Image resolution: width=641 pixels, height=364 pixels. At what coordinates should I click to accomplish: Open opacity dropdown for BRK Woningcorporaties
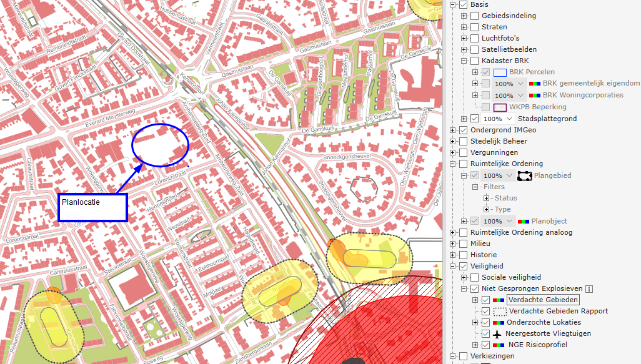tap(509, 96)
